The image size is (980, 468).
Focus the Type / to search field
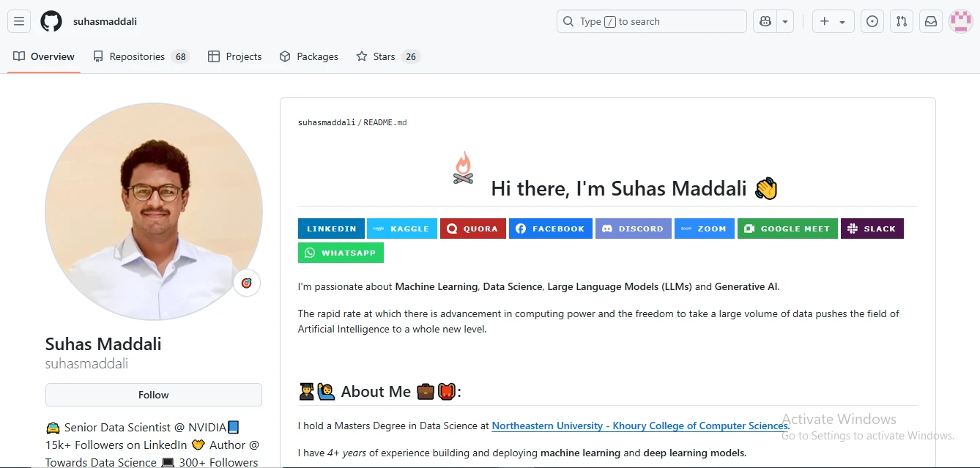click(x=652, y=21)
